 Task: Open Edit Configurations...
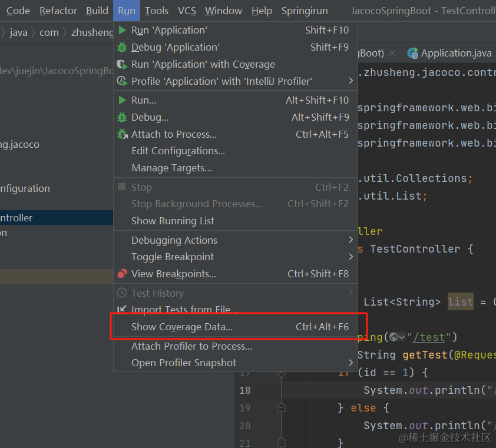click(x=236, y=151)
